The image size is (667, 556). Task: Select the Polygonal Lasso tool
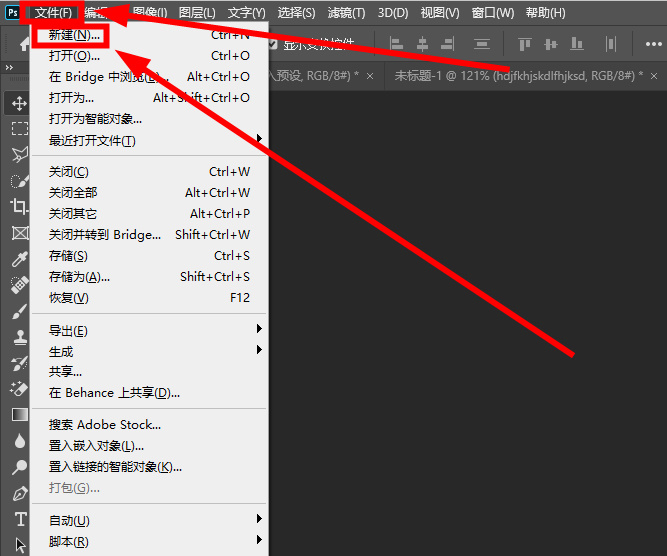(x=20, y=154)
